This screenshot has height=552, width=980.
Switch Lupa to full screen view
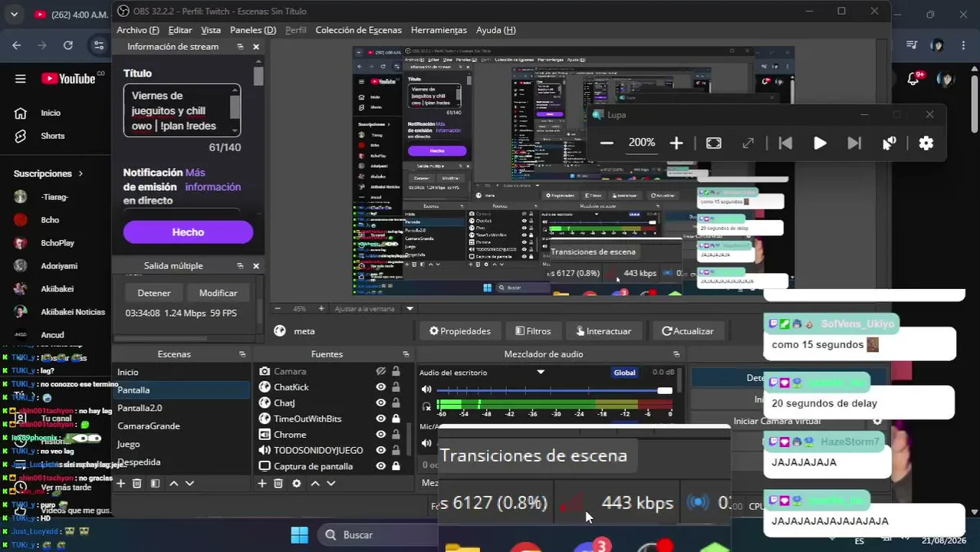click(x=714, y=143)
